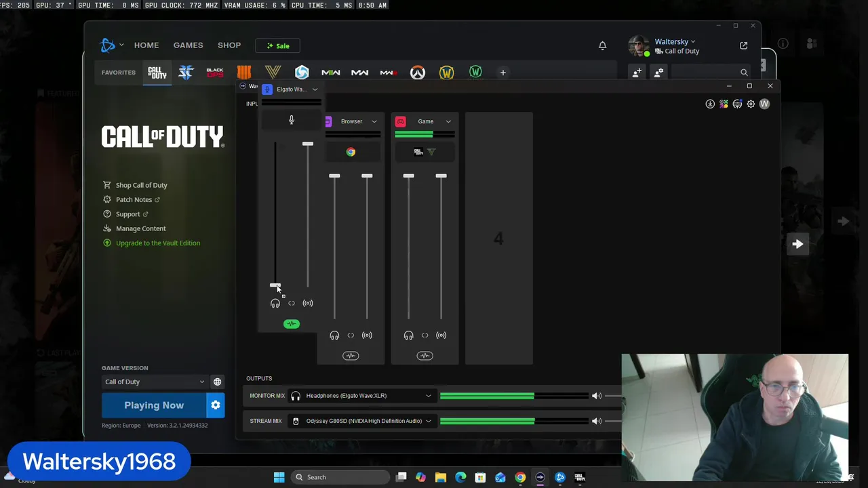Viewport: 868px width, 488px height.
Task: Click the Monitor Mix output level bar
Action: tap(514, 396)
